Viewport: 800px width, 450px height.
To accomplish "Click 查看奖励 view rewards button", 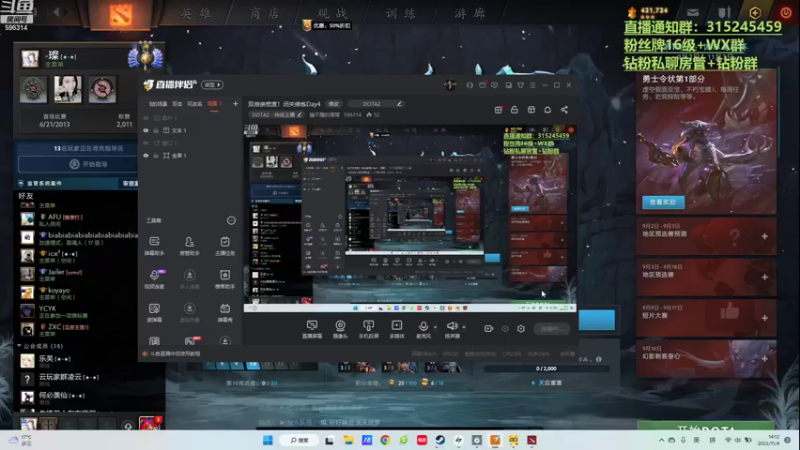I will click(663, 202).
